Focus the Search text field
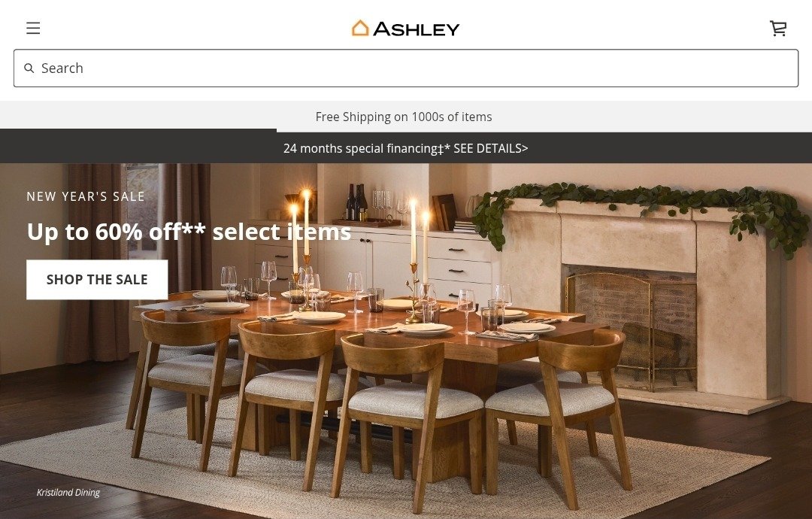Image resolution: width=812 pixels, height=519 pixels. click(x=406, y=68)
